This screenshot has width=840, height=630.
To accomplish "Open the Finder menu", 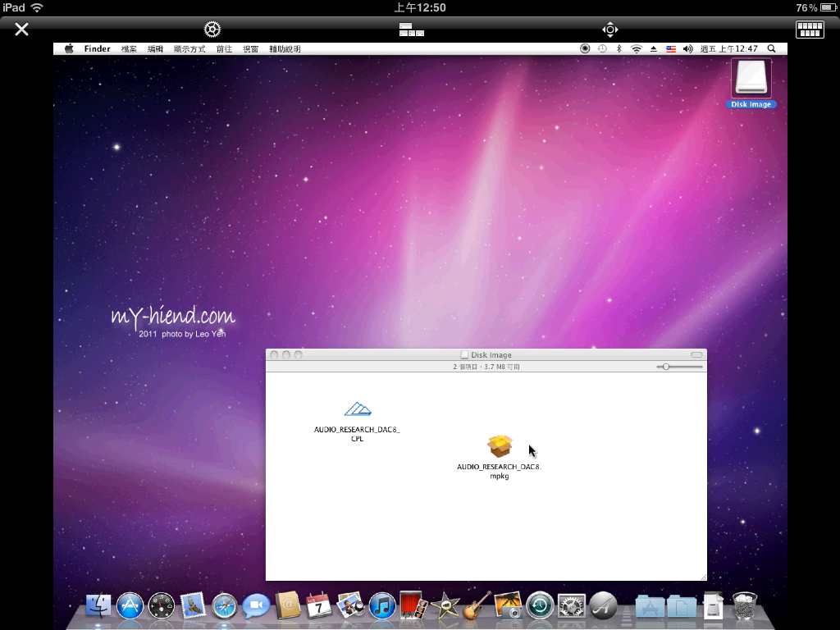I will click(x=97, y=48).
